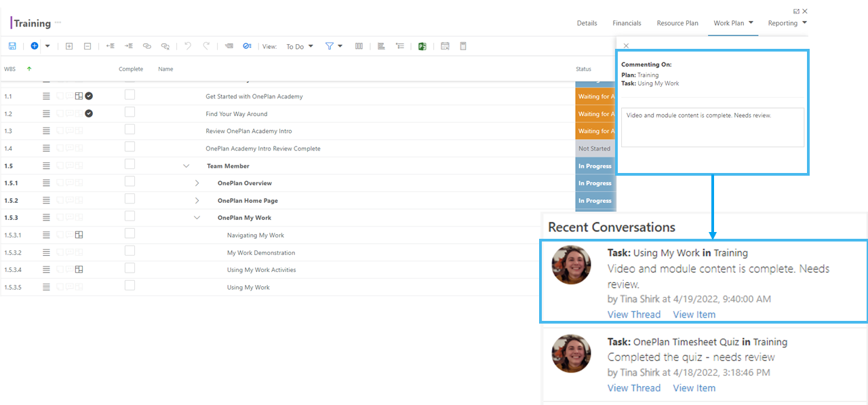Collapse the Team Member group
The height and width of the screenshot is (405, 868).
pos(186,166)
